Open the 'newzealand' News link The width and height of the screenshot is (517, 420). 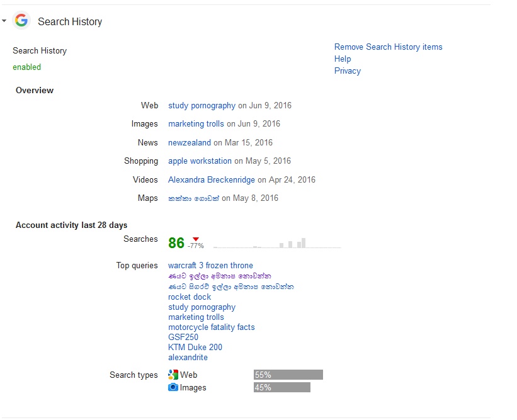click(x=190, y=142)
